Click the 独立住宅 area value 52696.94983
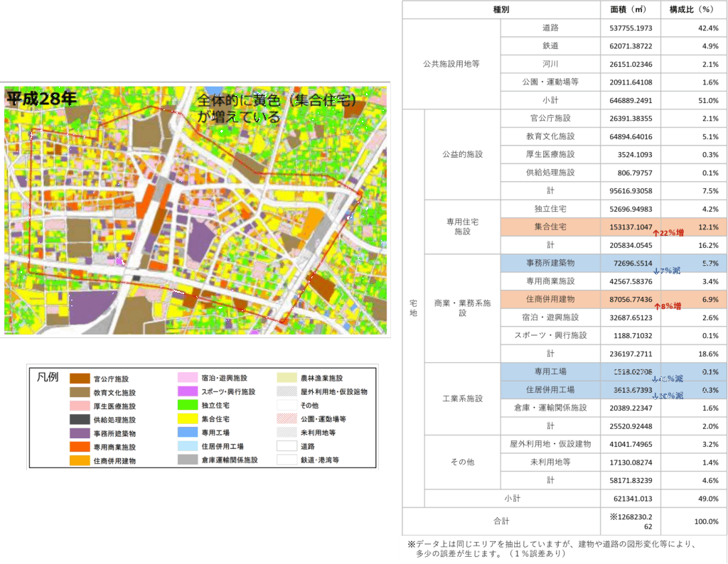The image size is (728, 564). [631, 209]
